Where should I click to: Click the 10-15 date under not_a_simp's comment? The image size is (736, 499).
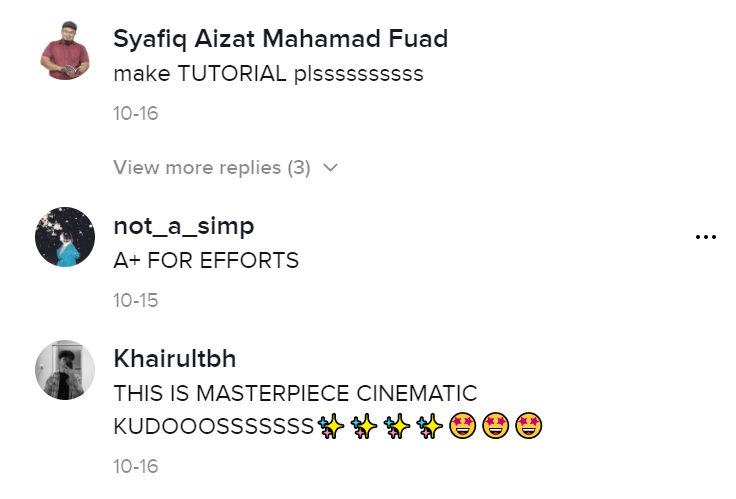click(136, 300)
